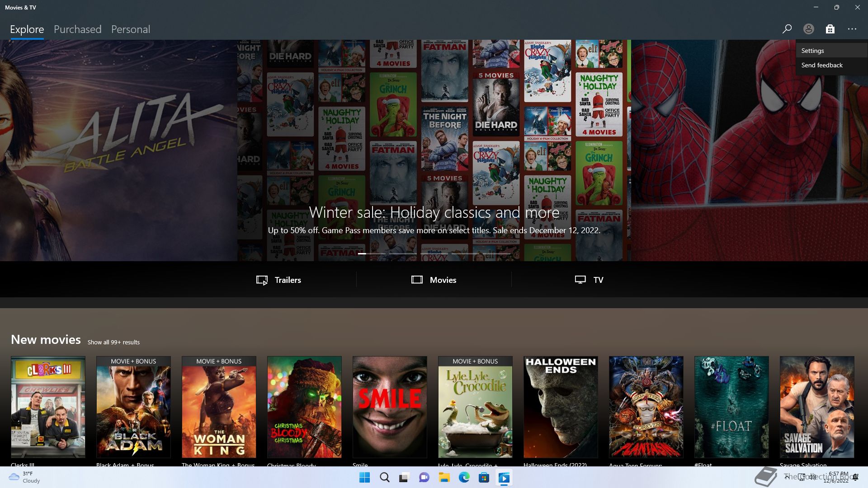Open the Movies section

(434, 280)
